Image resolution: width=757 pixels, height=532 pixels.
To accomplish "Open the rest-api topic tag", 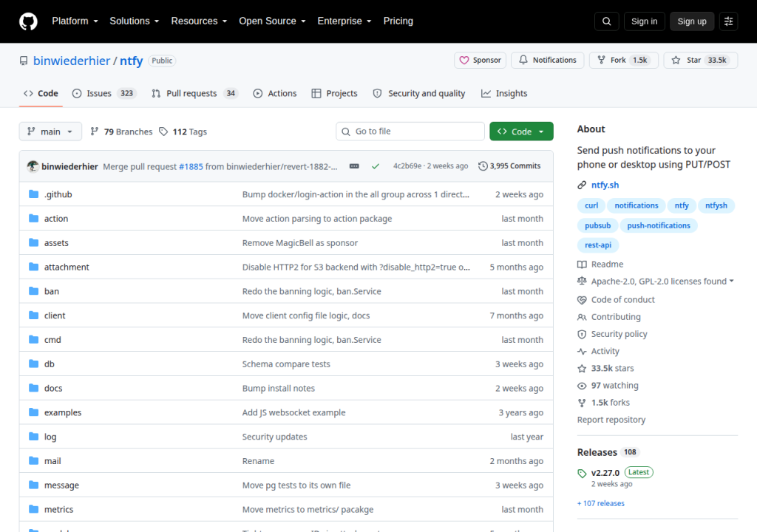I will (597, 245).
